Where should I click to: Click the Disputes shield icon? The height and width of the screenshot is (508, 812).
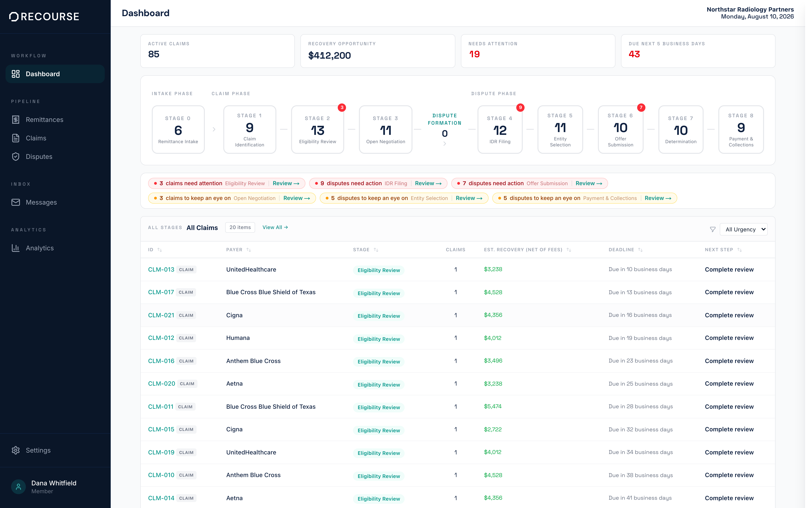pos(16,157)
